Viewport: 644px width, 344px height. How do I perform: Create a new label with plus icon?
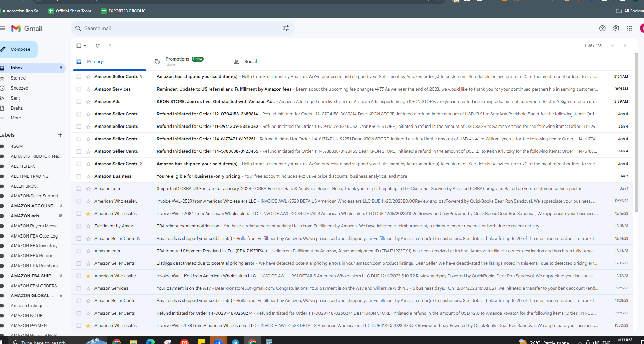click(60, 135)
